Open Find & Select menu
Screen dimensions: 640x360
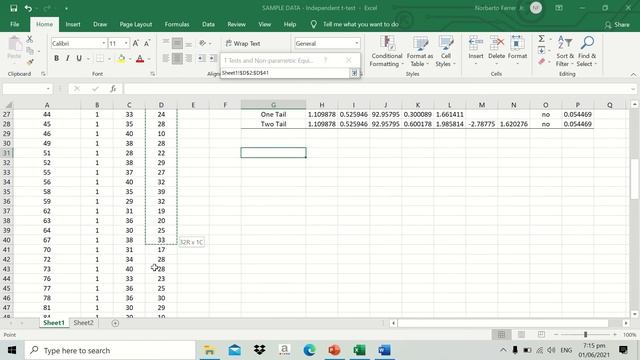pos(587,51)
